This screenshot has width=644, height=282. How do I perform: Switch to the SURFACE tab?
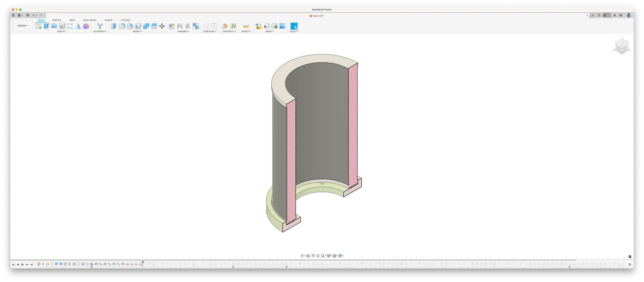[57, 20]
